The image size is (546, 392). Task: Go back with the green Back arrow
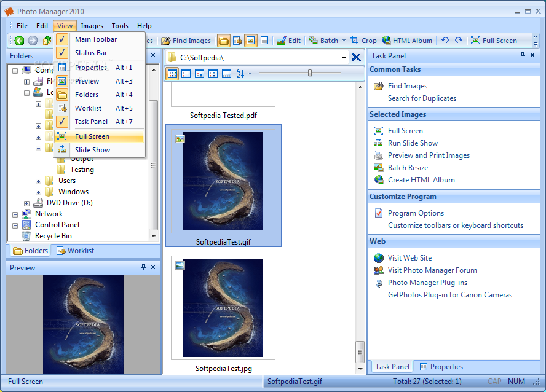click(19, 41)
